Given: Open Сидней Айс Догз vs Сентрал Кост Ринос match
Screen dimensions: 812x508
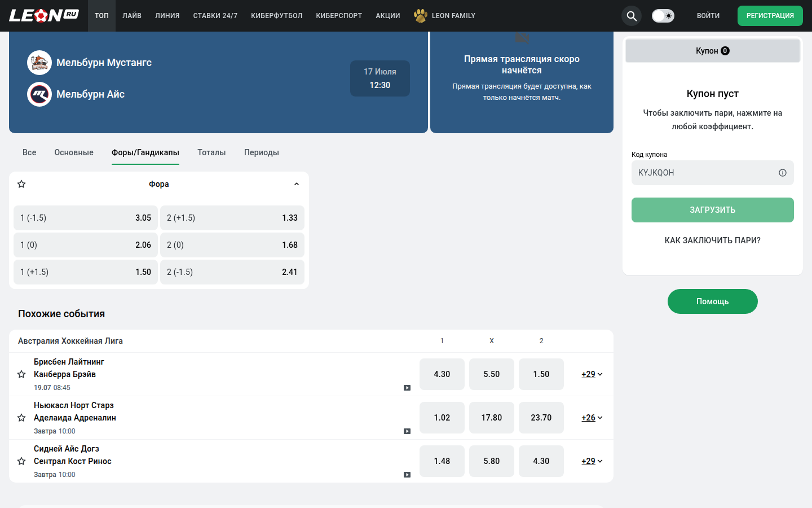Looking at the screenshot, I should [x=73, y=455].
